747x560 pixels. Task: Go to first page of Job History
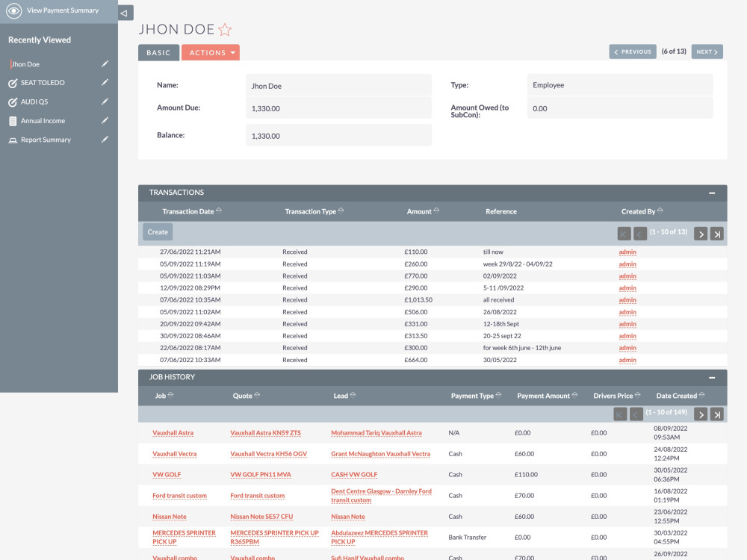pyautogui.click(x=620, y=414)
